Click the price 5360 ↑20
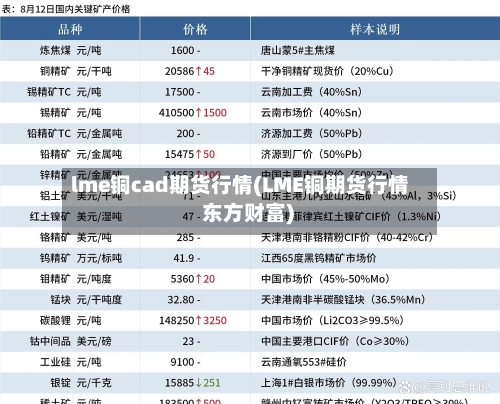Image resolution: width=500 pixels, height=404 pixels. pos(193,279)
